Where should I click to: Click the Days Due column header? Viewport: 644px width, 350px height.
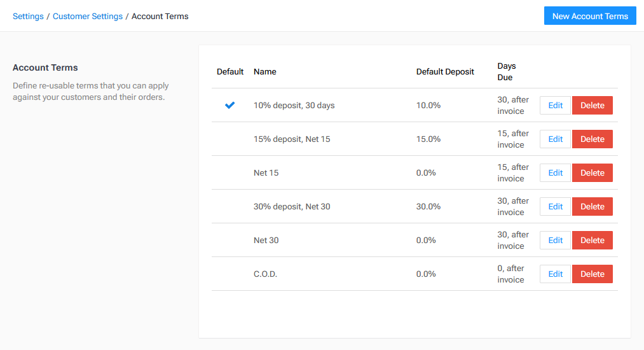(507, 72)
